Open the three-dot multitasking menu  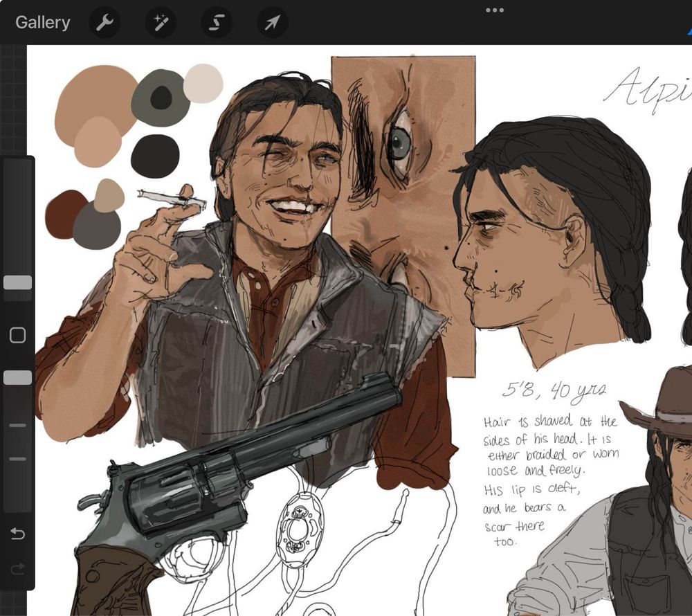coord(494,10)
